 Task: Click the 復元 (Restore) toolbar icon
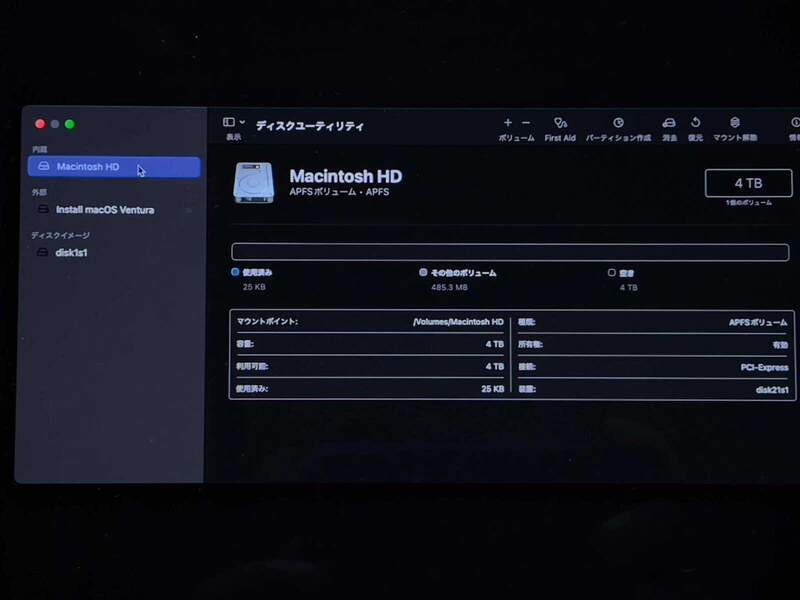(695, 122)
